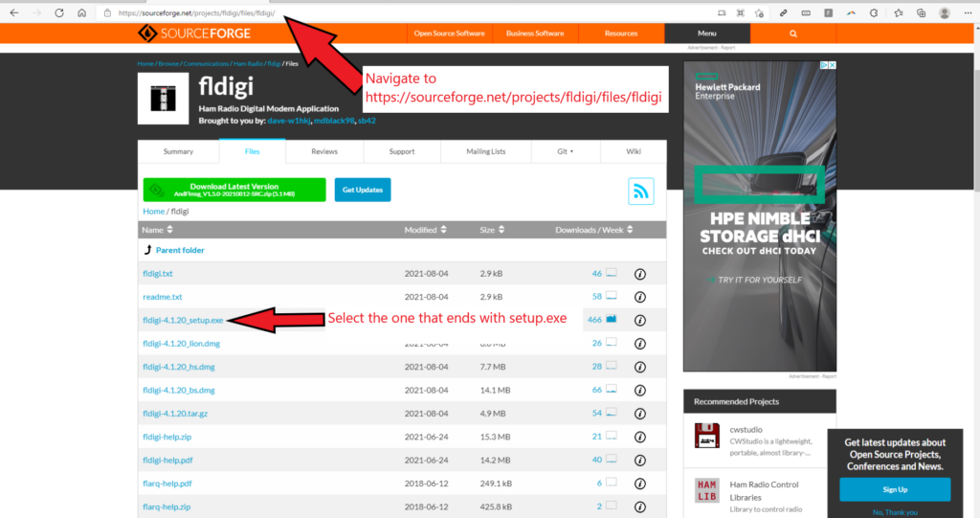Open the Resources menu

click(620, 34)
